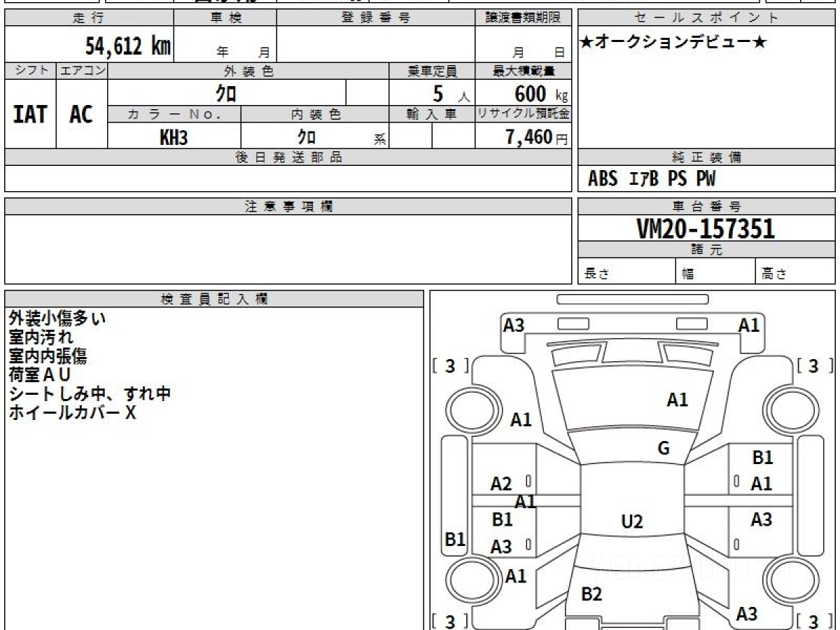Click the 外装色 header
This screenshot has width=840, height=630.
coord(248,71)
